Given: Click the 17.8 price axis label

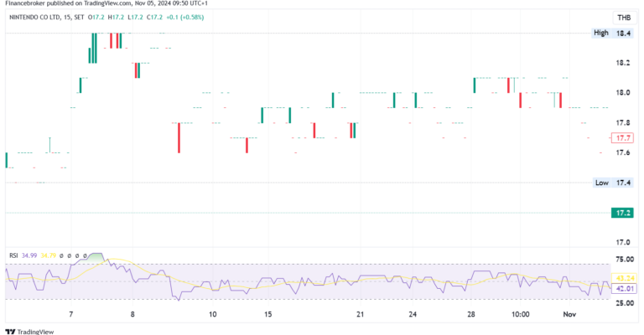Looking at the screenshot, I should click(x=623, y=122).
